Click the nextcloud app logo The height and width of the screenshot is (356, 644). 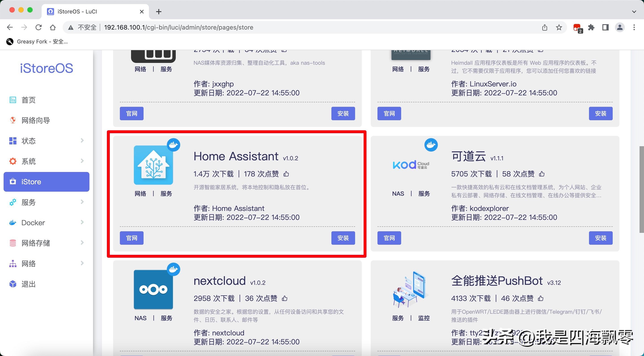[x=153, y=290]
